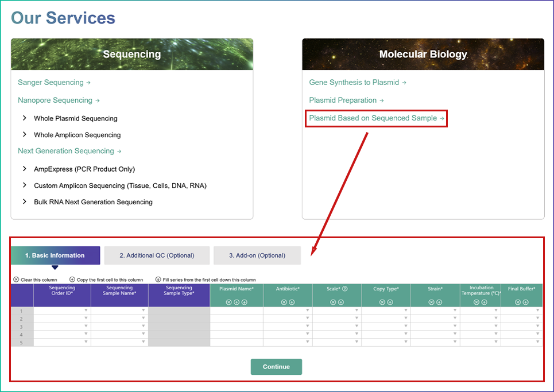
Task: Clear the Strain column
Action: point(431,302)
